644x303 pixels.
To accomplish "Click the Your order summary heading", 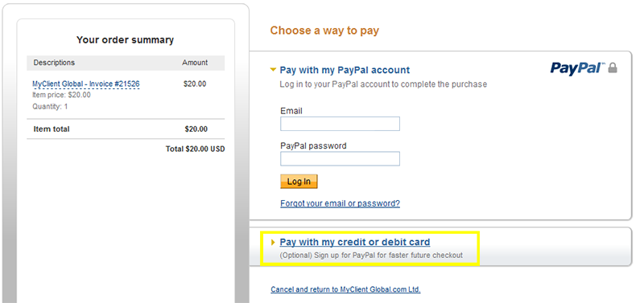I will pos(126,39).
